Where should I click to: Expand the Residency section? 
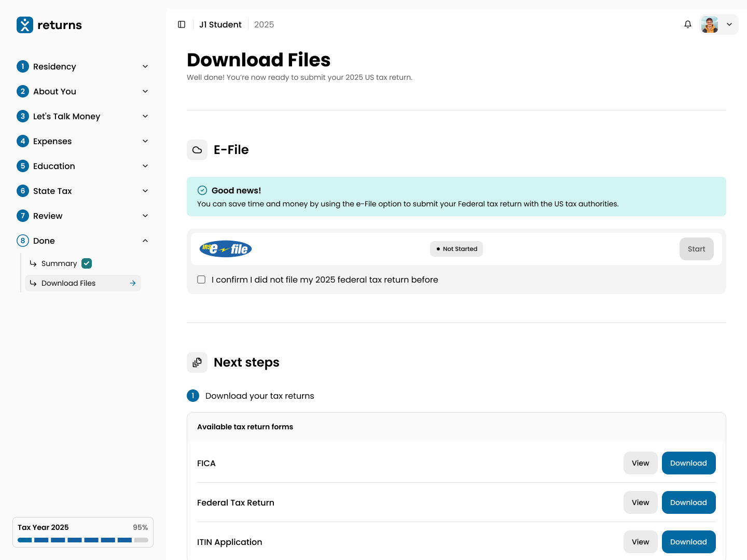click(x=145, y=66)
